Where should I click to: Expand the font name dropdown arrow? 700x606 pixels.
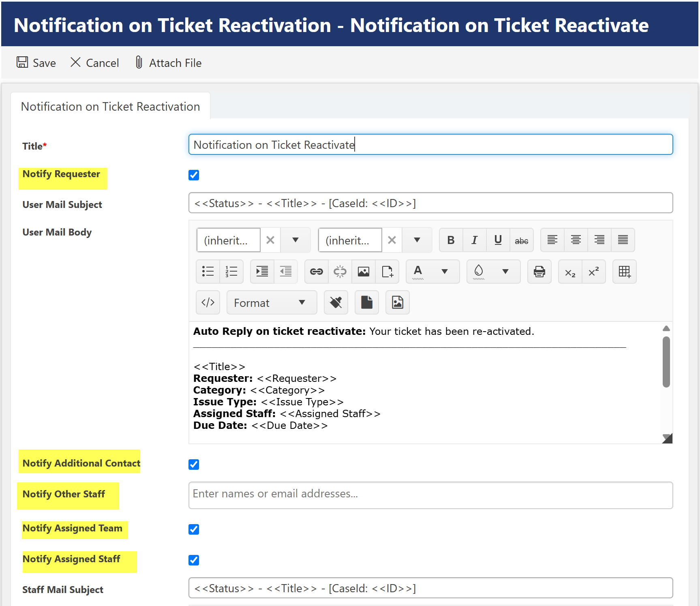click(295, 240)
